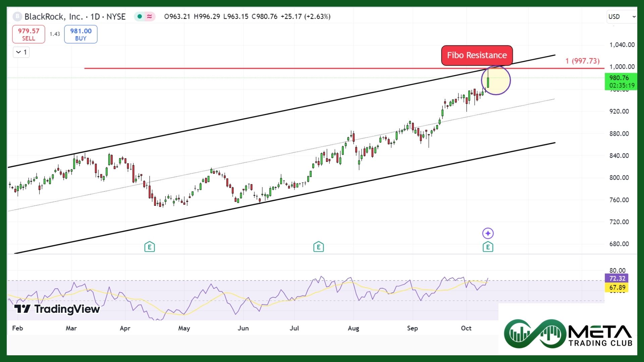Click the 979.57 SELL button
This screenshot has height=362, width=644.
click(x=29, y=34)
